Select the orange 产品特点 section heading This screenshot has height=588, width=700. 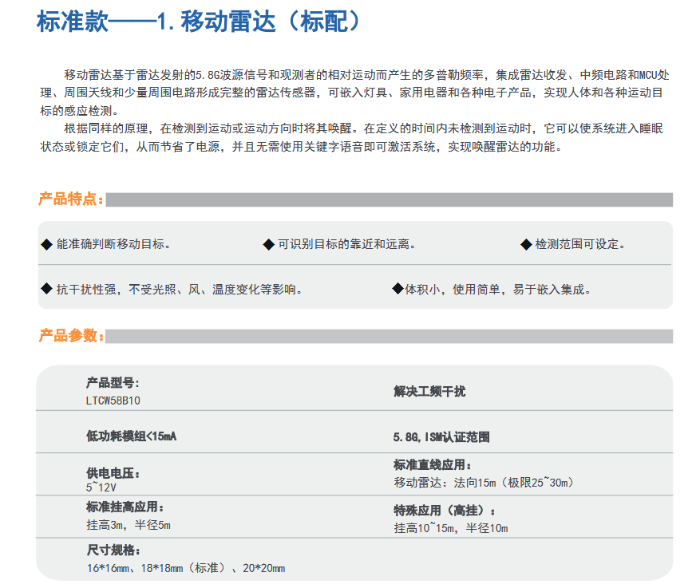click(x=70, y=199)
